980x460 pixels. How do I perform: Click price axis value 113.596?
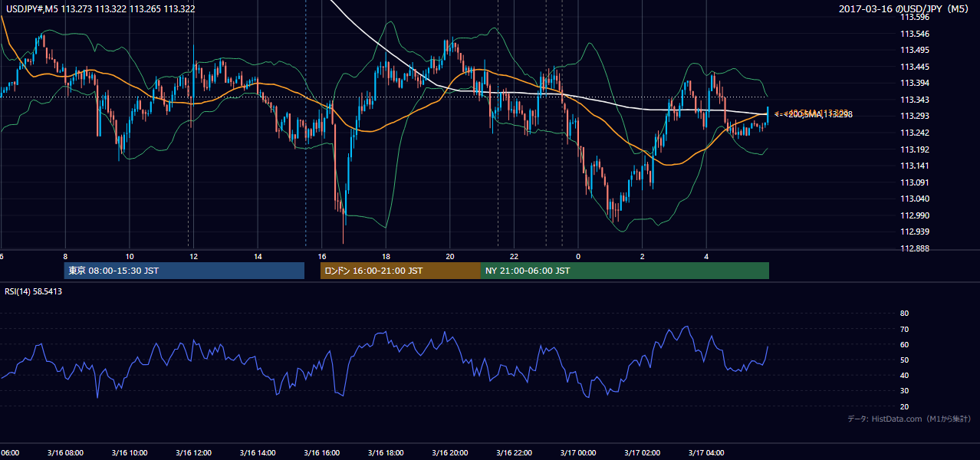click(x=916, y=17)
